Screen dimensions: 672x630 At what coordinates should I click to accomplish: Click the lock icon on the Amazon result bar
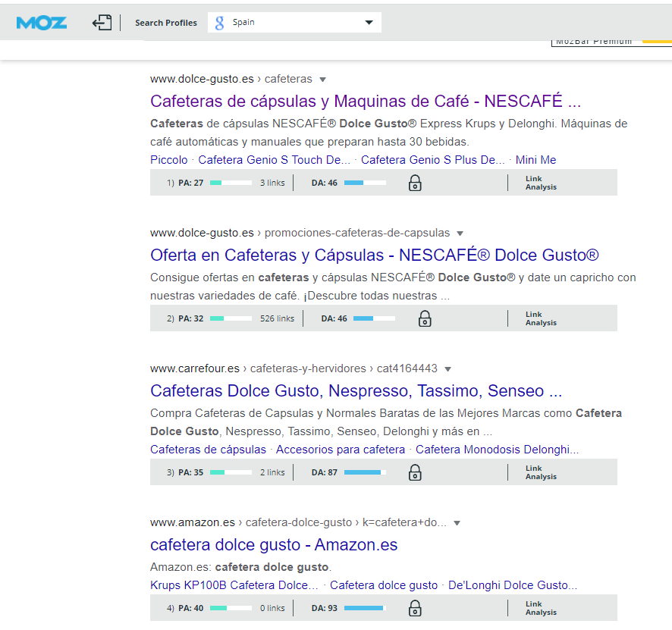pyautogui.click(x=414, y=607)
